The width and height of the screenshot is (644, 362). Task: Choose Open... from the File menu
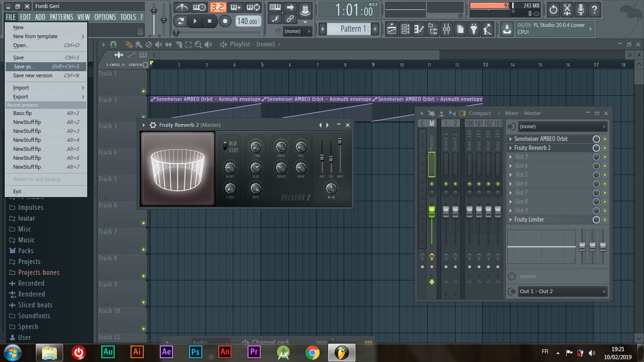46,45
